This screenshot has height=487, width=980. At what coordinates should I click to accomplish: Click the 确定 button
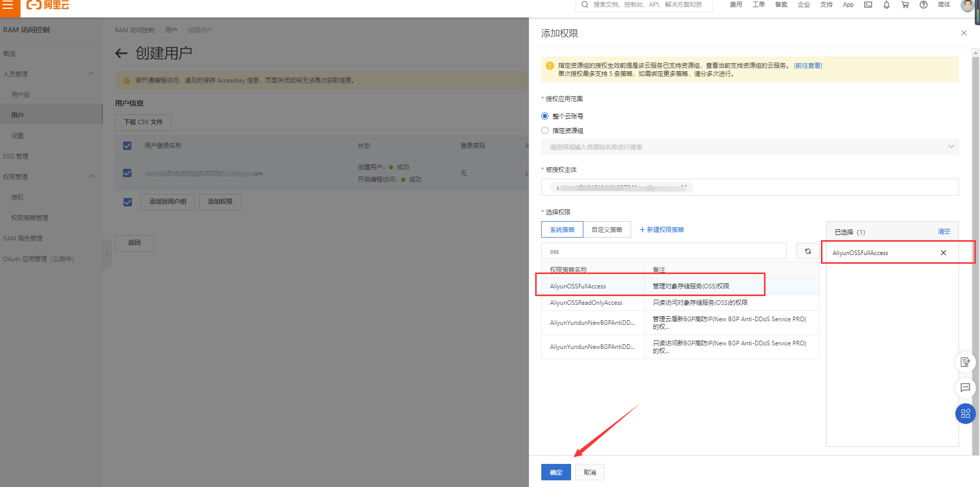click(x=556, y=472)
